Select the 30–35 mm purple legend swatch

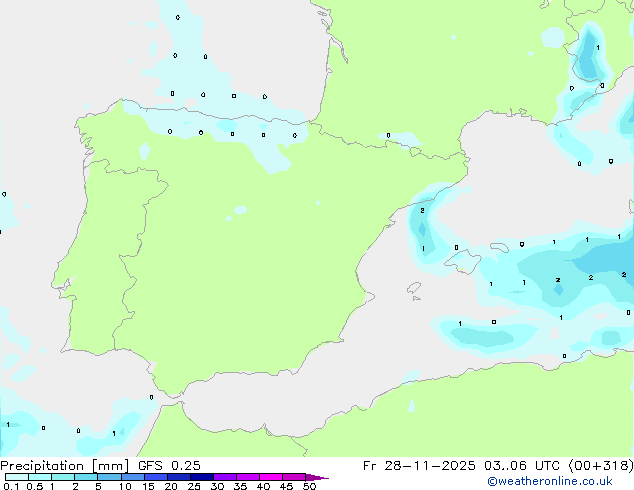(225, 477)
